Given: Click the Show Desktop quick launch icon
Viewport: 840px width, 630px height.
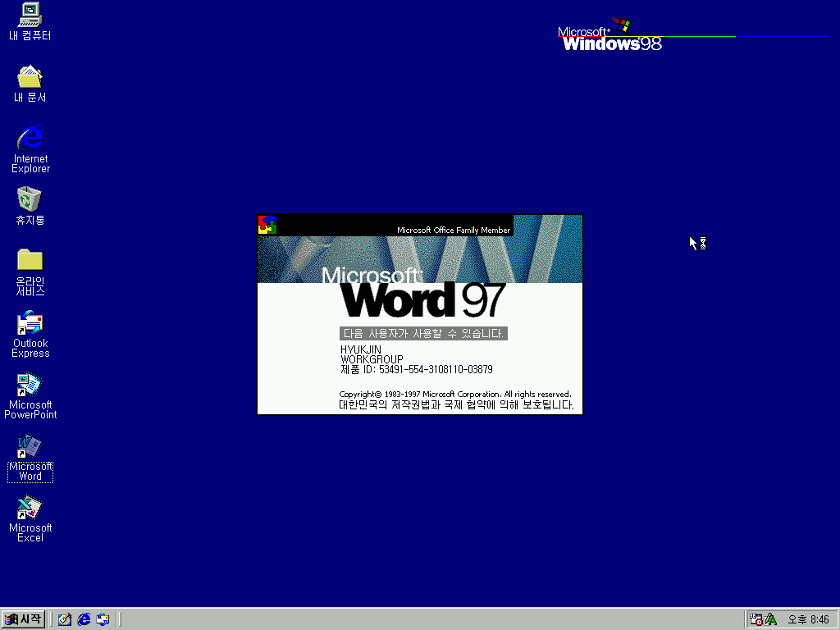Looking at the screenshot, I should pos(65,619).
